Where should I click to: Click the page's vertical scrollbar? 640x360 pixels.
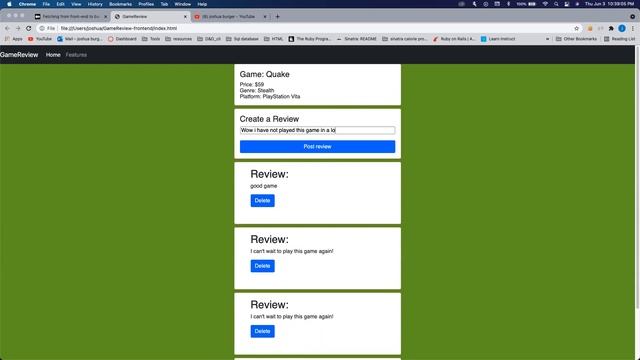(x=637, y=178)
